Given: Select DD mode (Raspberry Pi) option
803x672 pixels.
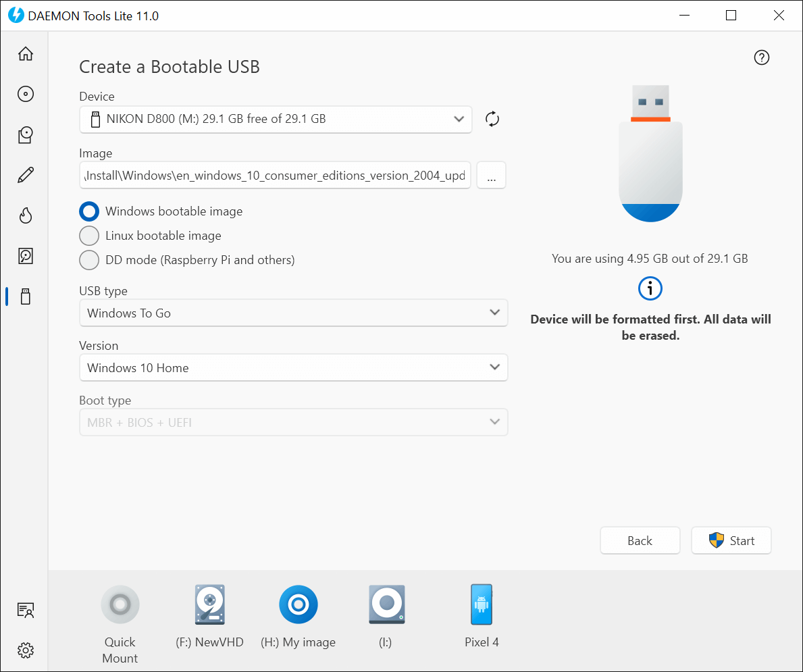Looking at the screenshot, I should [187, 260].
